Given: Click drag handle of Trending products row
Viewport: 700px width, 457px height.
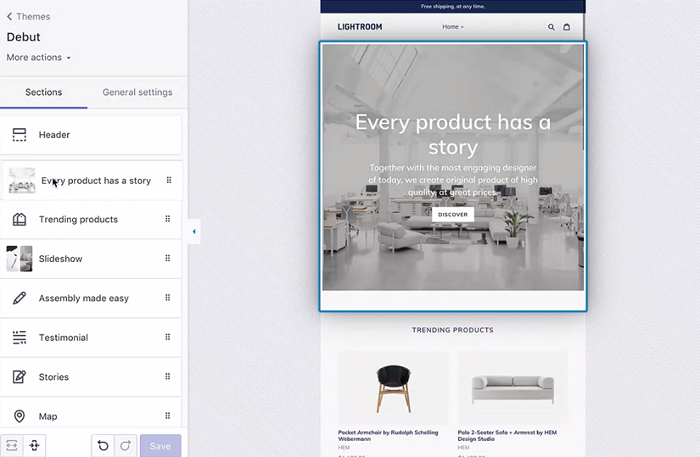Looking at the screenshot, I should [168, 219].
